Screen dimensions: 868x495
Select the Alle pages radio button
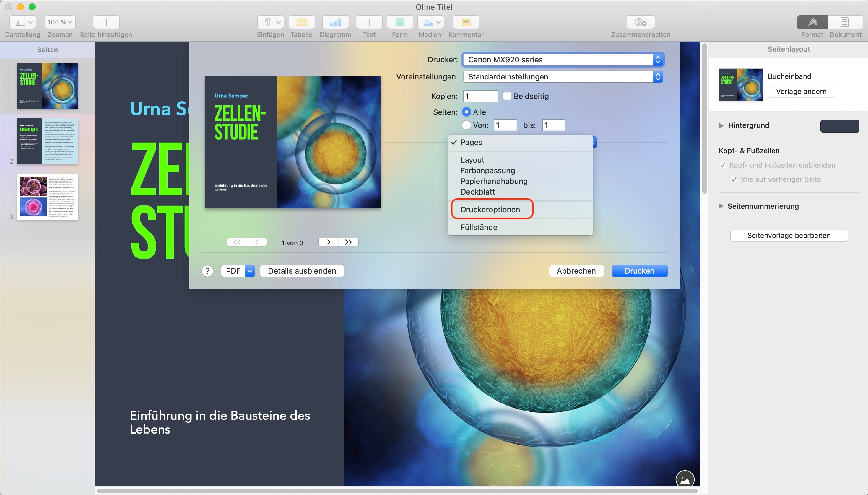coord(466,112)
